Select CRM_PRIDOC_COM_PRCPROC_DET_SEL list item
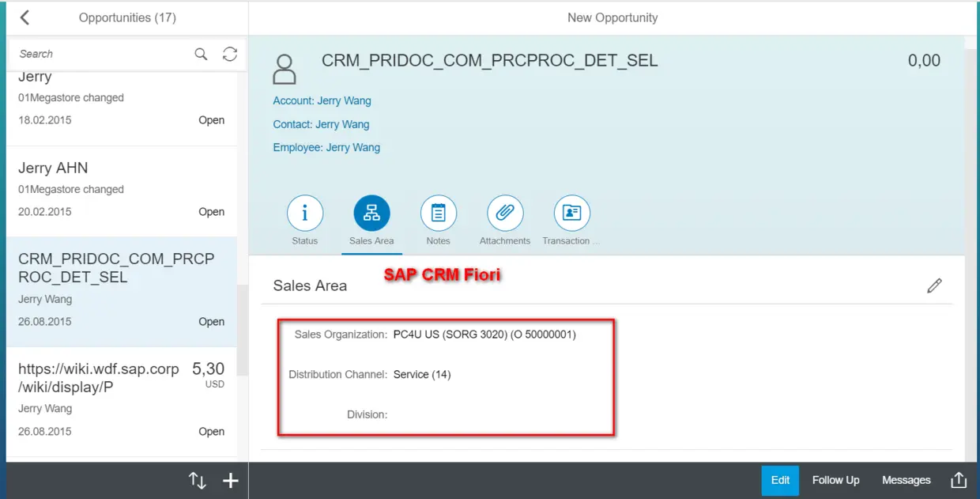This screenshot has height=499, width=980. 122,292
